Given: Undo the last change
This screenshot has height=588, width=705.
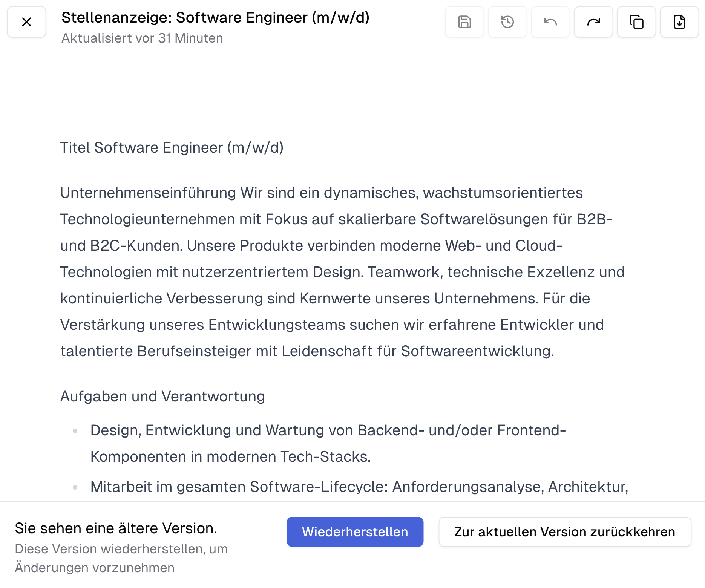Looking at the screenshot, I should tap(550, 22).
